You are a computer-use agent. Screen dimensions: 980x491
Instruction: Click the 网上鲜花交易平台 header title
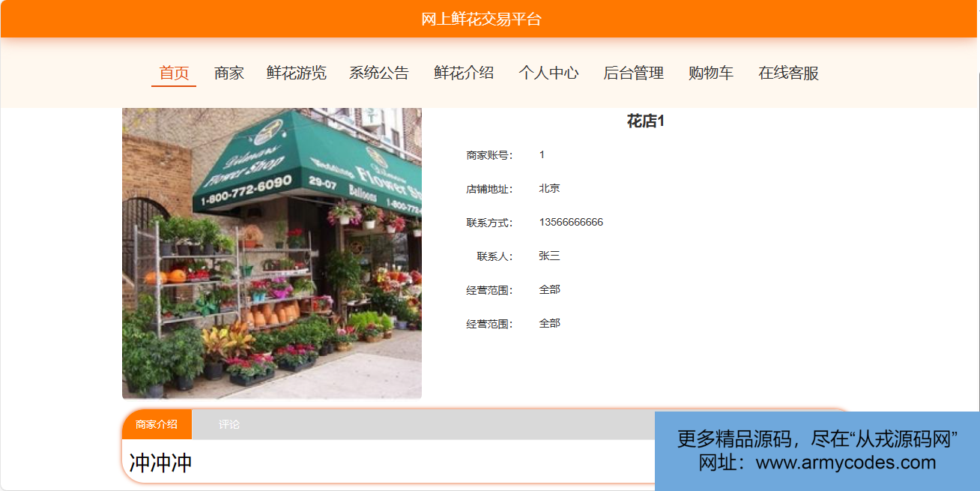pyautogui.click(x=481, y=19)
